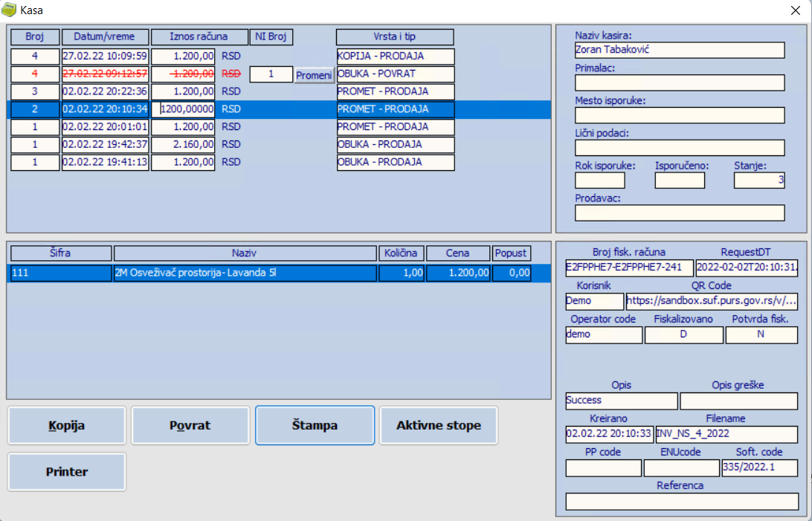Image resolution: width=812 pixels, height=521 pixels.
Task: Click the amount field showing 1200,00000
Action: [184, 109]
